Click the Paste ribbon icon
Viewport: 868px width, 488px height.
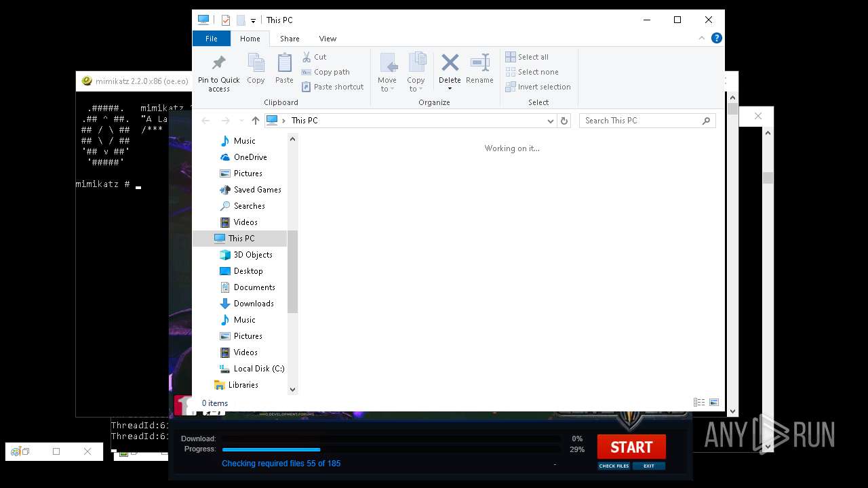pos(284,63)
